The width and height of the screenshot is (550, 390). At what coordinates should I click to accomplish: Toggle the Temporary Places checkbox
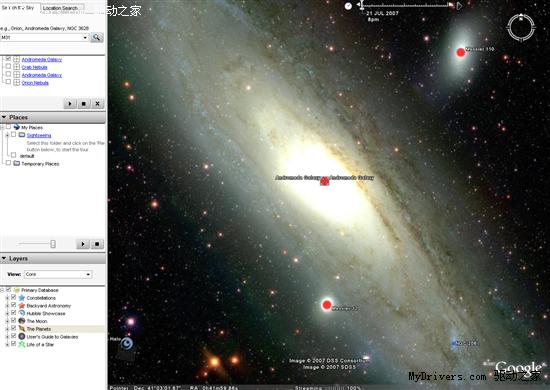8,163
